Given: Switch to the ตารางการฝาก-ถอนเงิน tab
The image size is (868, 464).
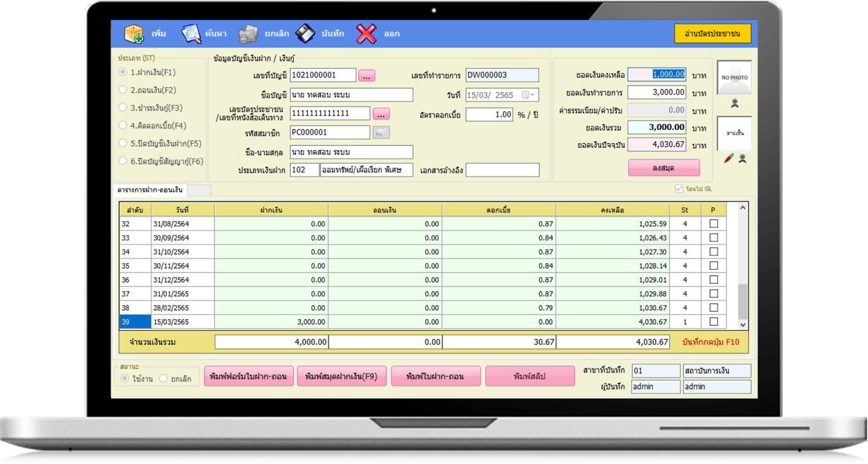Looking at the screenshot, I should [150, 190].
